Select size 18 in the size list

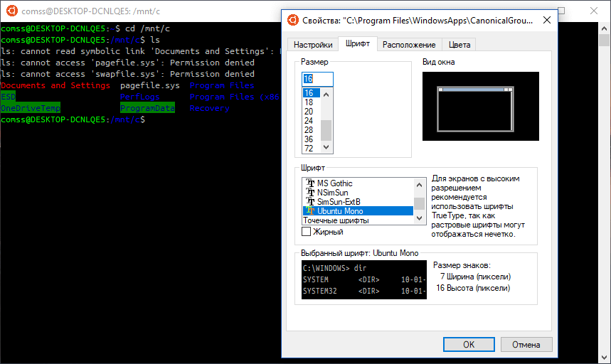point(312,102)
